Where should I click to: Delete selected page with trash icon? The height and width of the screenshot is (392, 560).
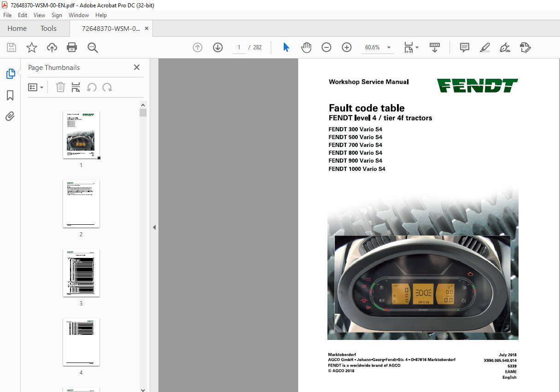pos(60,87)
